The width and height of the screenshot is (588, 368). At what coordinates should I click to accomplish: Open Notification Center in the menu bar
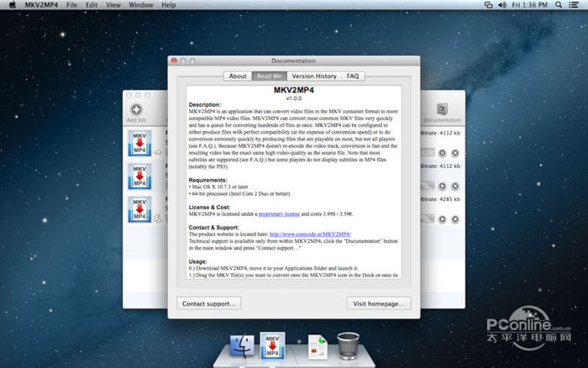click(x=574, y=5)
